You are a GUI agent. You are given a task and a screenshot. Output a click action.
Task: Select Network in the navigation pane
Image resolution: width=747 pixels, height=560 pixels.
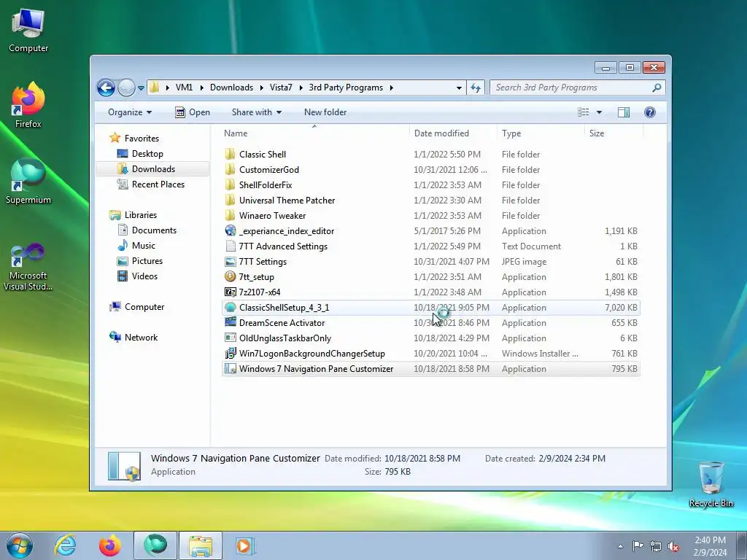tap(141, 337)
